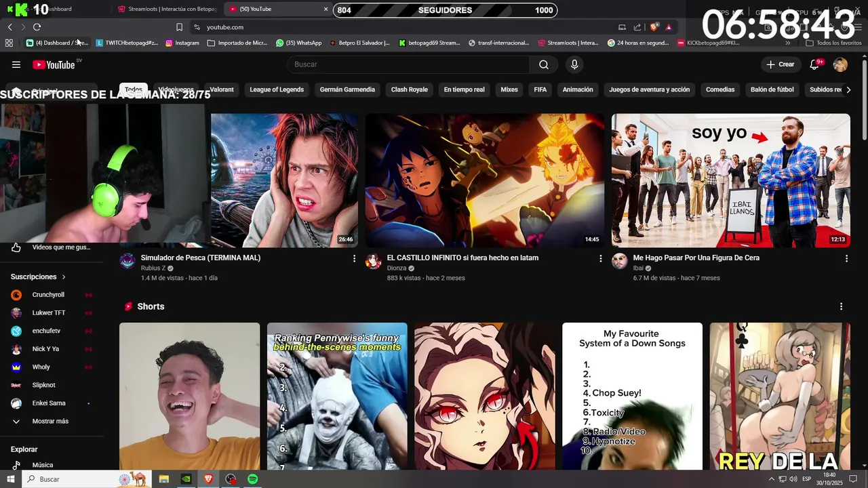Open the YouTube guide hamburger menu
This screenshot has height=488, width=868.
coord(16,64)
